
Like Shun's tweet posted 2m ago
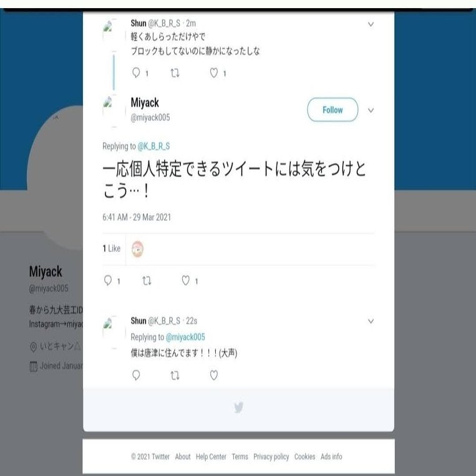tap(214, 73)
